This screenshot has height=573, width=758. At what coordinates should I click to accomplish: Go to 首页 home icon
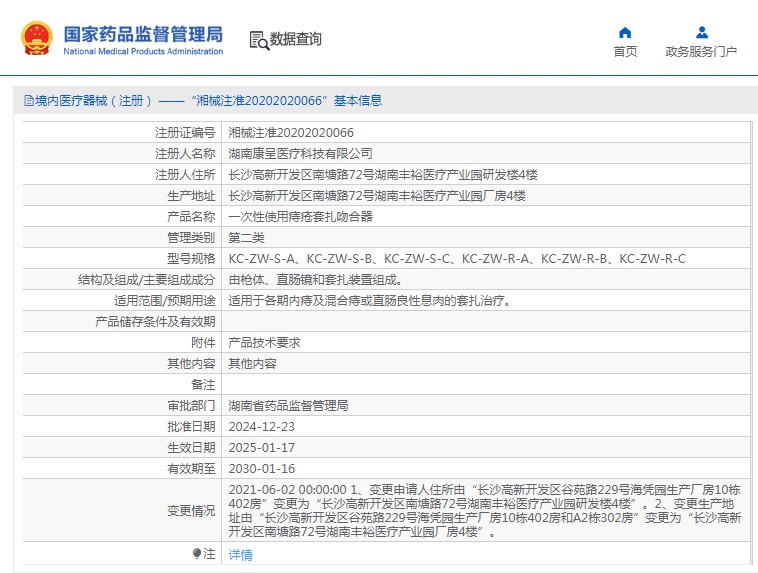pos(625,32)
